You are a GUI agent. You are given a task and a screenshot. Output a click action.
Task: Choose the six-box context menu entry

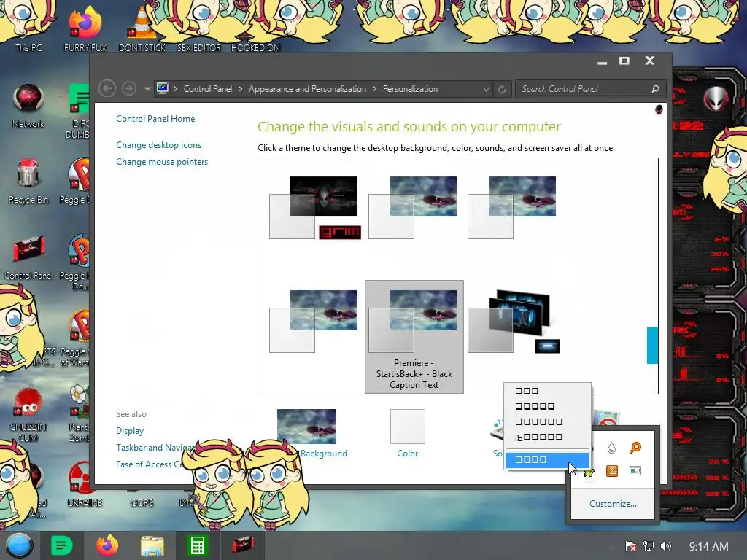[547, 421]
